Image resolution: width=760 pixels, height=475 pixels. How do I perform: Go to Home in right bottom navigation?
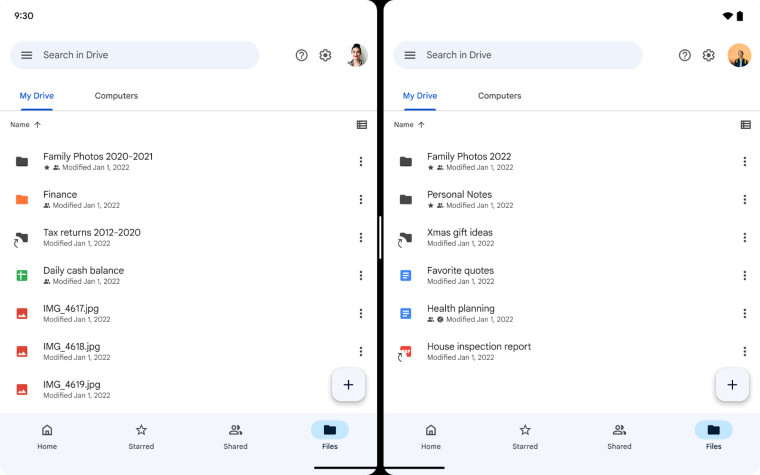click(x=431, y=436)
